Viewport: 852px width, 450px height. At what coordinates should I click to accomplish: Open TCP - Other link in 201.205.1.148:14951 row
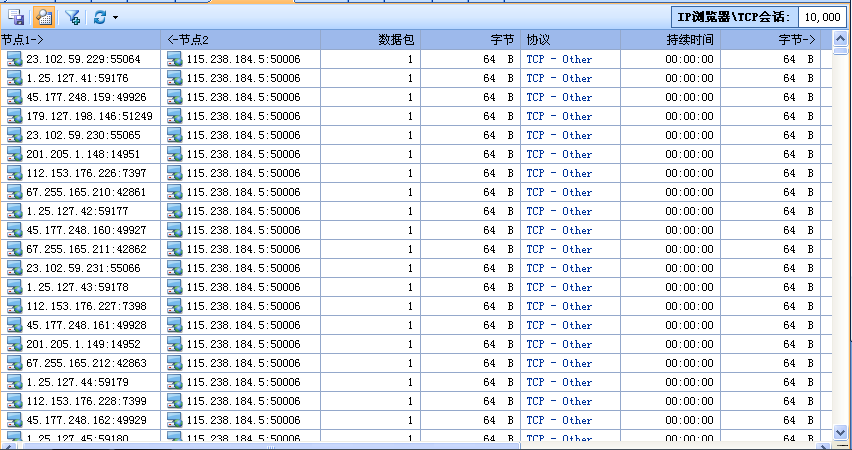coord(559,154)
